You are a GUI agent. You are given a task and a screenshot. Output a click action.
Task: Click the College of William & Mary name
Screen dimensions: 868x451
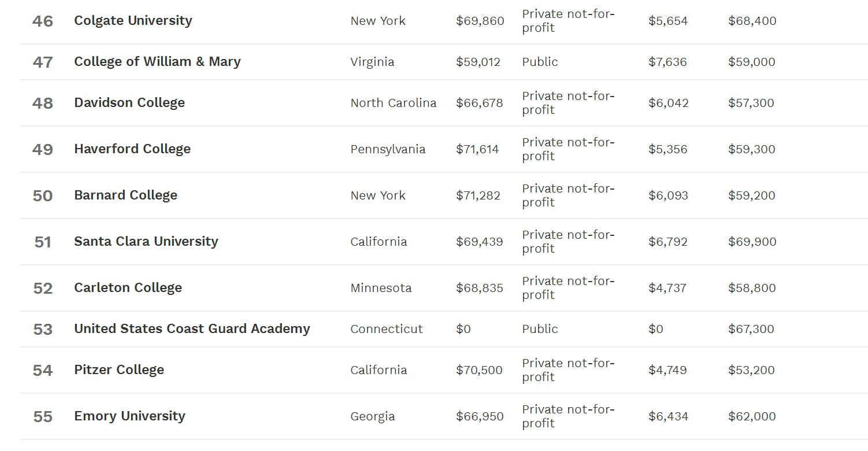pos(157,62)
